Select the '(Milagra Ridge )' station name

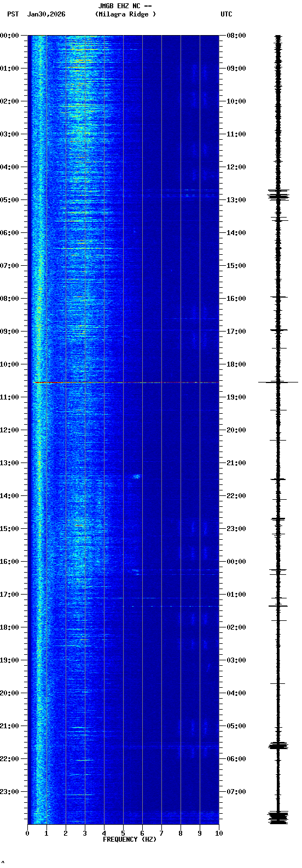click(x=125, y=14)
